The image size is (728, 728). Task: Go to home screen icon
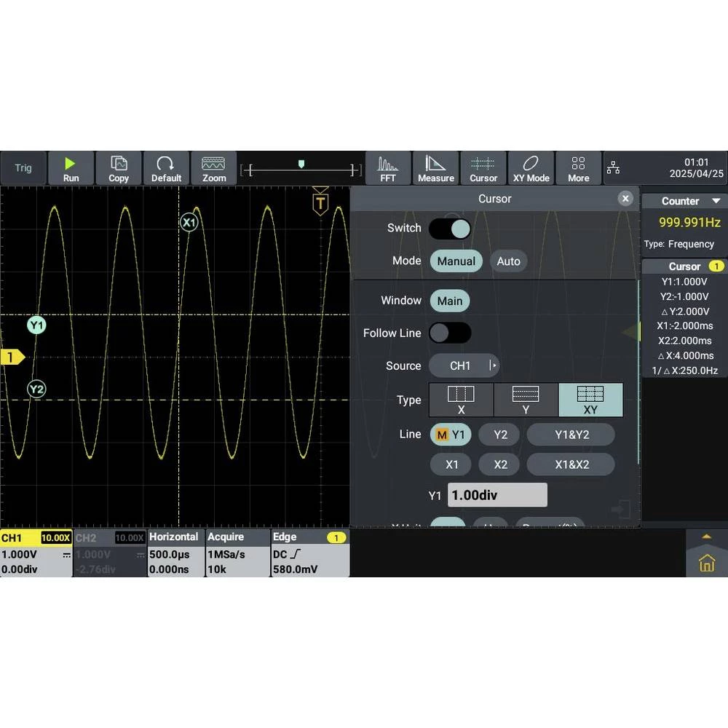coord(706,563)
